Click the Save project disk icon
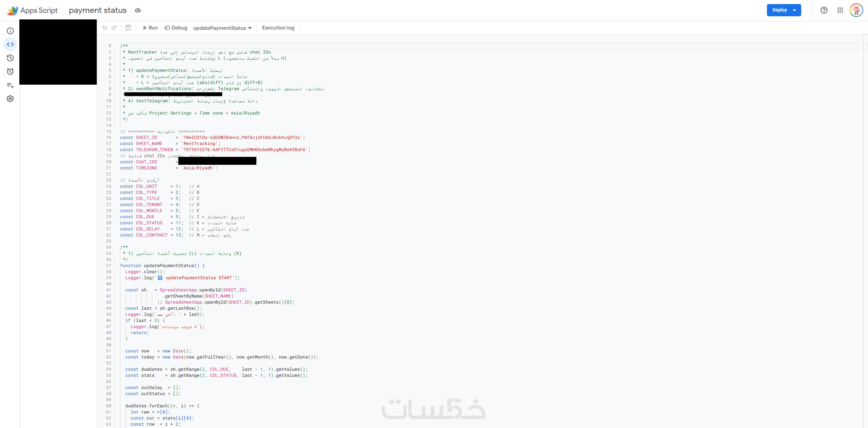Image resolution: width=868 pixels, height=428 pixels. click(129, 28)
